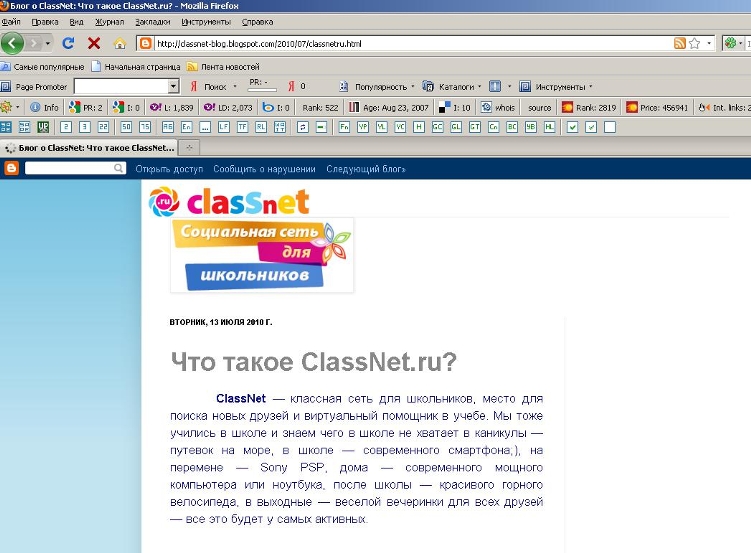The width and height of the screenshot is (751, 553).
Task: Reload the page with the blue refresh icon
Action: tap(68, 44)
